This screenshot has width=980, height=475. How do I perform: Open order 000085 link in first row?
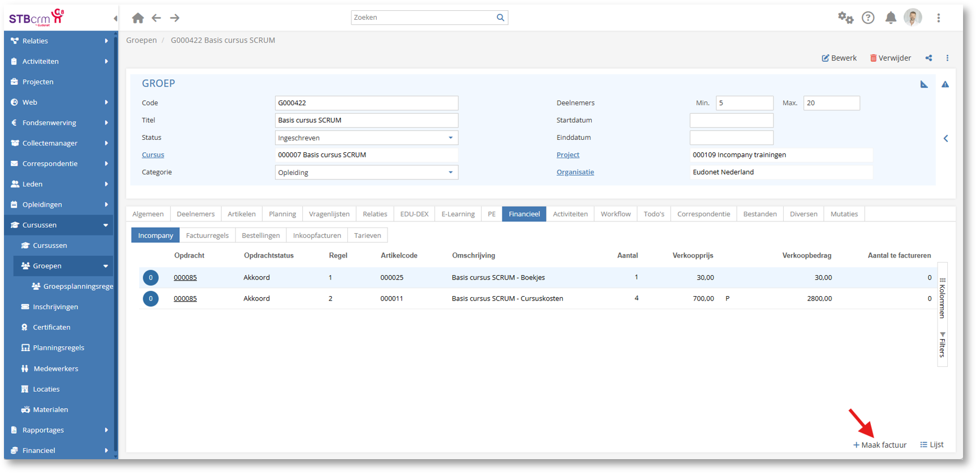185,277
